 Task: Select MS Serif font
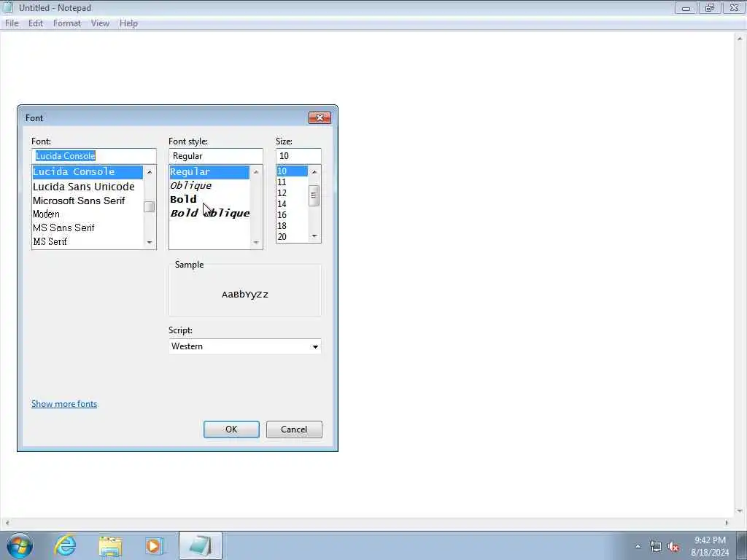pos(88,242)
